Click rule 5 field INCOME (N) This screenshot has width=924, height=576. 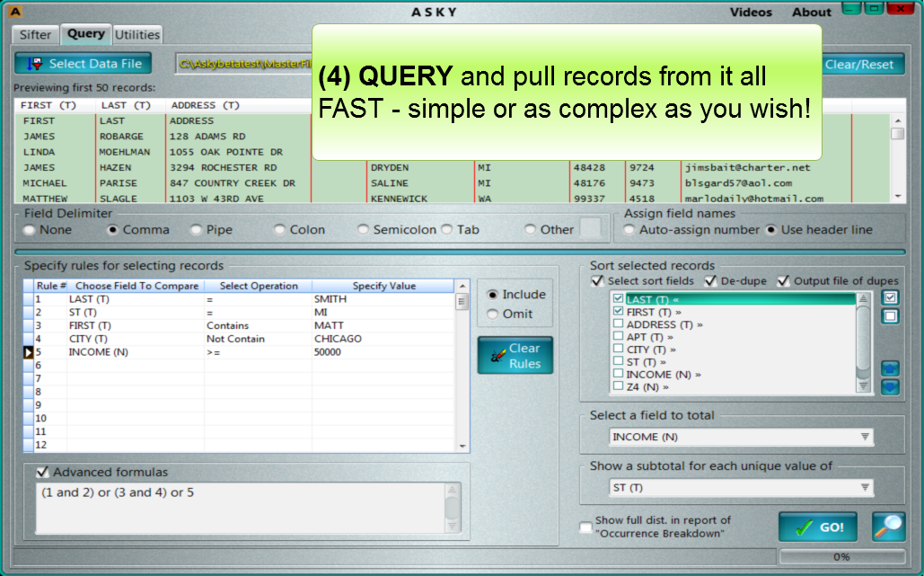click(x=99, y=352)
